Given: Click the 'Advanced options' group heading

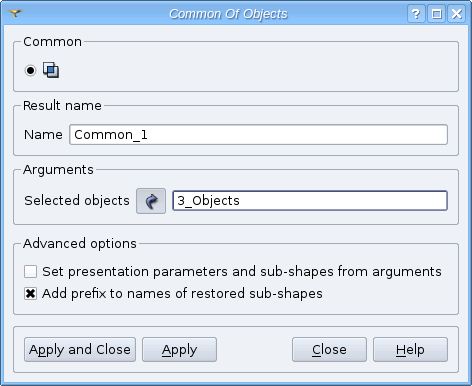Looking at the screenshot, I should (80, 244).
